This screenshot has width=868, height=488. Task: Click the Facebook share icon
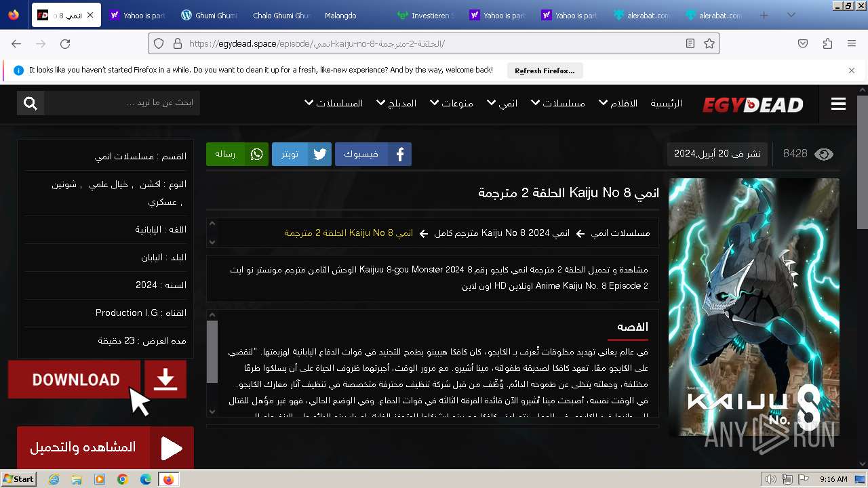point(400,155)
